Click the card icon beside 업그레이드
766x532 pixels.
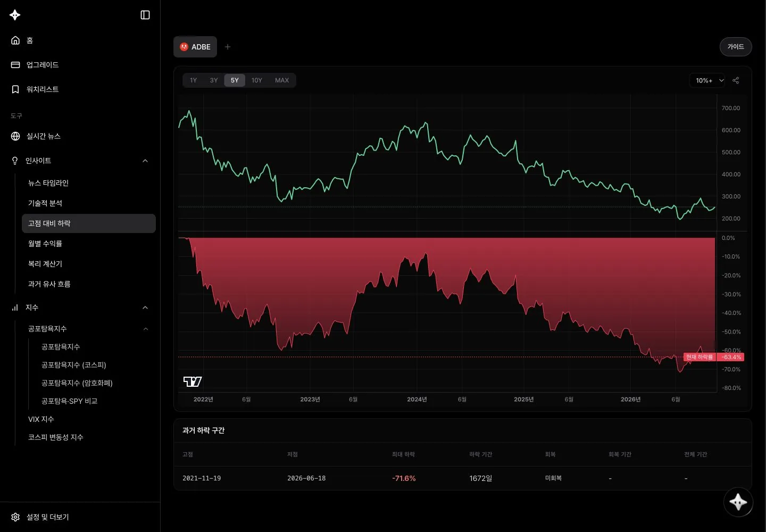(x=15, y=65)
